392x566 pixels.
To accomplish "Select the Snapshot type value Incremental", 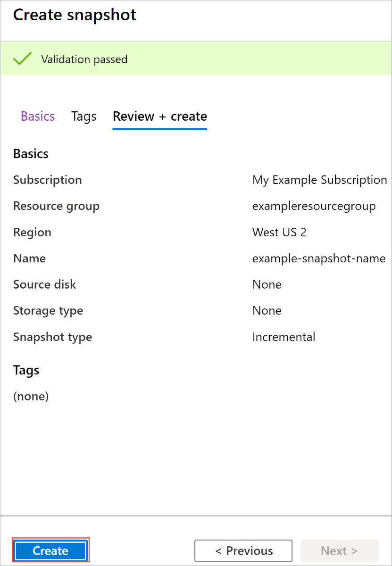I will click(x=284, y=337).
